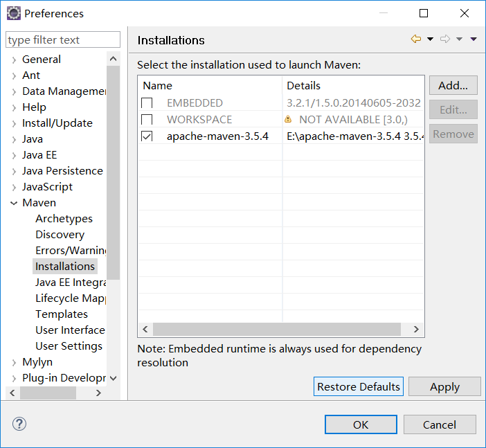The width and height of the screenshot is (486, 448).
Task: Click the tree's vertical scrollbar thumb
Action: click(114, 172)
